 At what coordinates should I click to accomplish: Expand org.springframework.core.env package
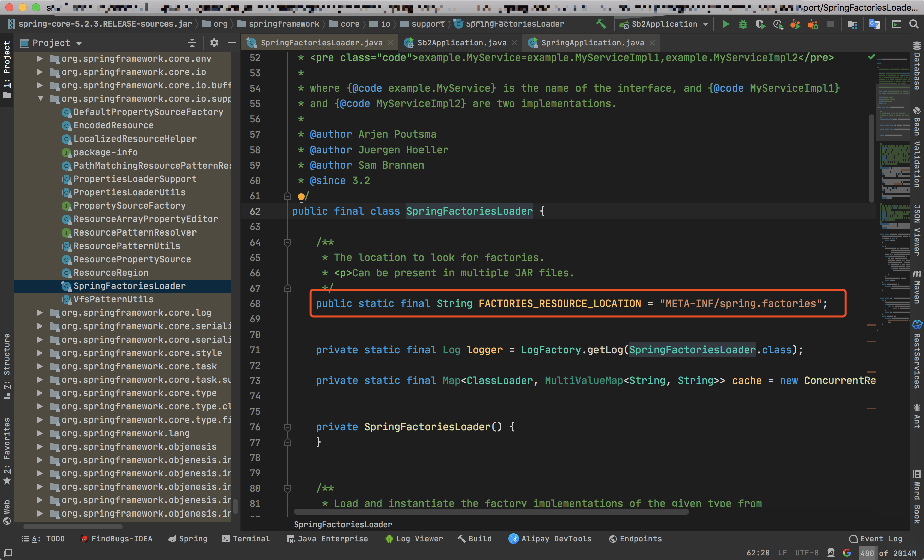[x=40, y=59]
